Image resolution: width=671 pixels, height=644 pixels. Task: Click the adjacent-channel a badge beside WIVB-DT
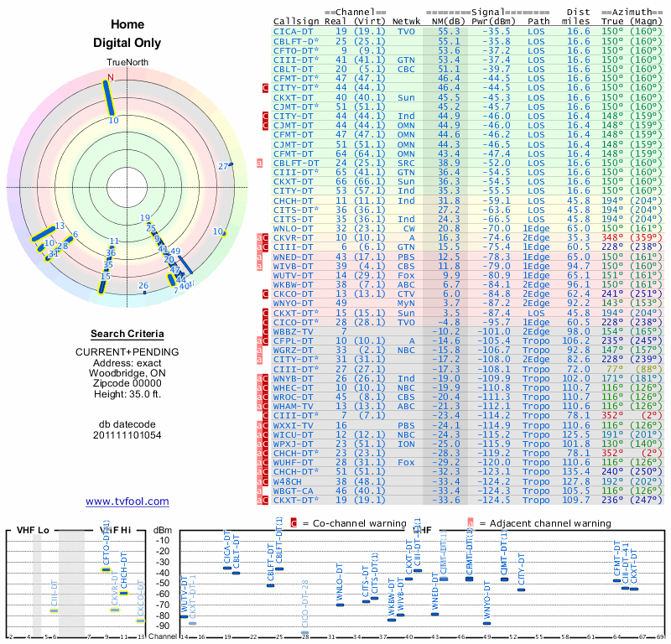tap(259, 266)
